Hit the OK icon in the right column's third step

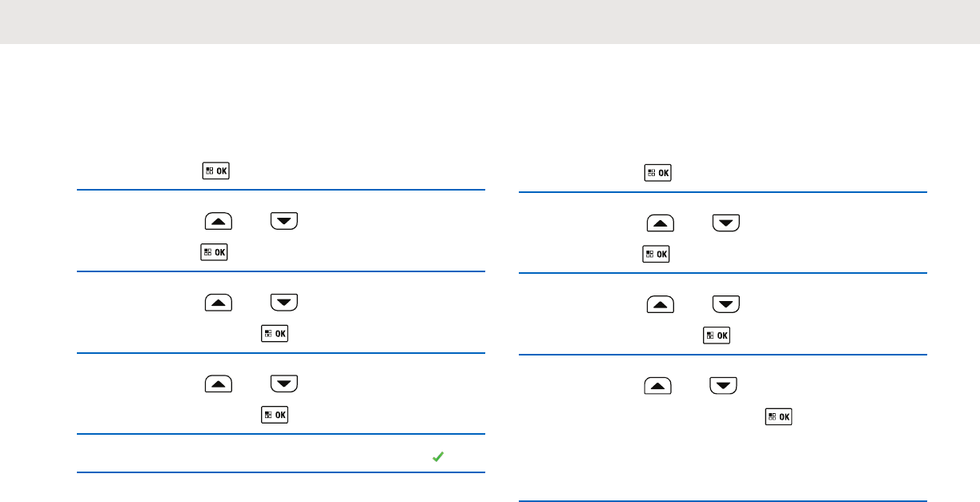tap(717, 335)
